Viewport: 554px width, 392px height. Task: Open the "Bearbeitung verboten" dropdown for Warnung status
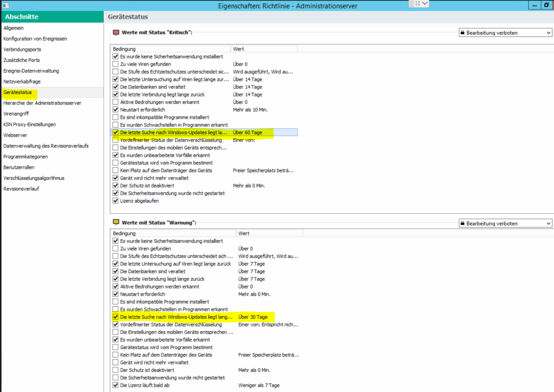pyautogui.click(x=505, y=223)
